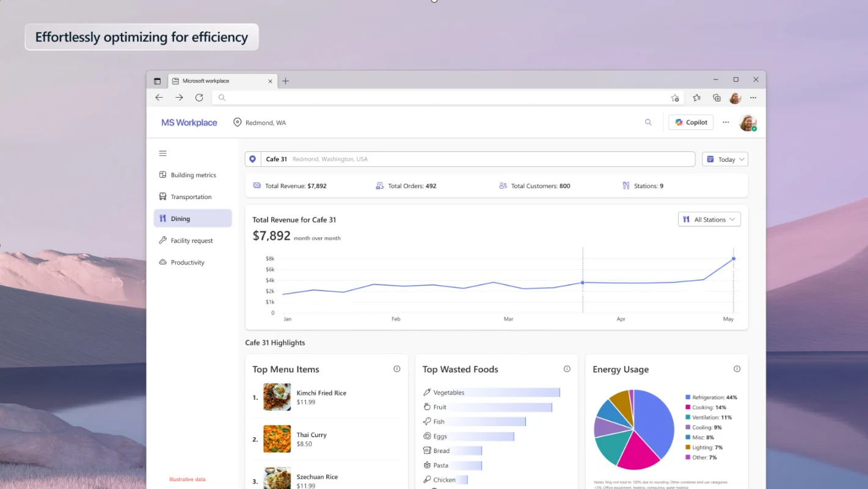
Task: Click the Total Customers: 800 stat
Action: click(x=534, y=186)
